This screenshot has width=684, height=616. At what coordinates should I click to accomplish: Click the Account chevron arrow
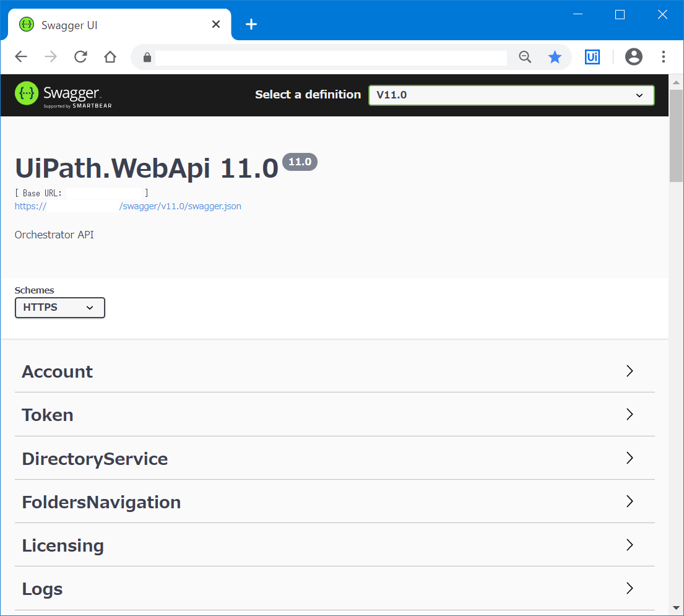pos(630,371)
